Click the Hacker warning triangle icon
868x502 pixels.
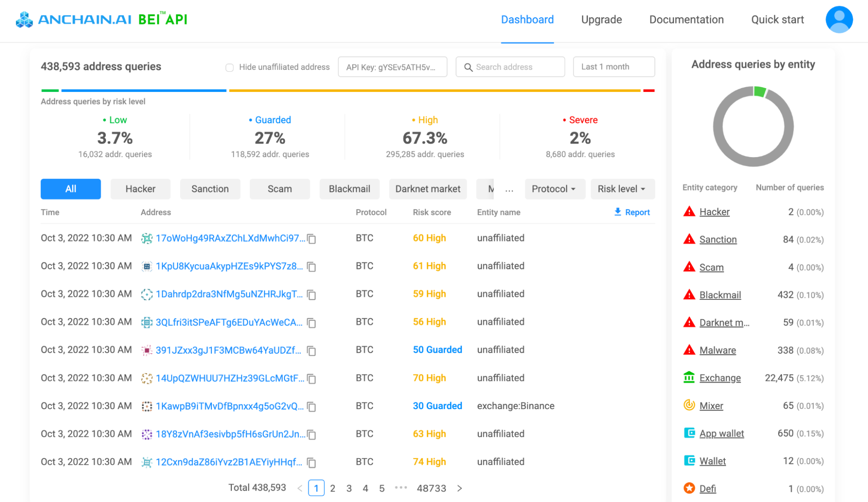688,211
